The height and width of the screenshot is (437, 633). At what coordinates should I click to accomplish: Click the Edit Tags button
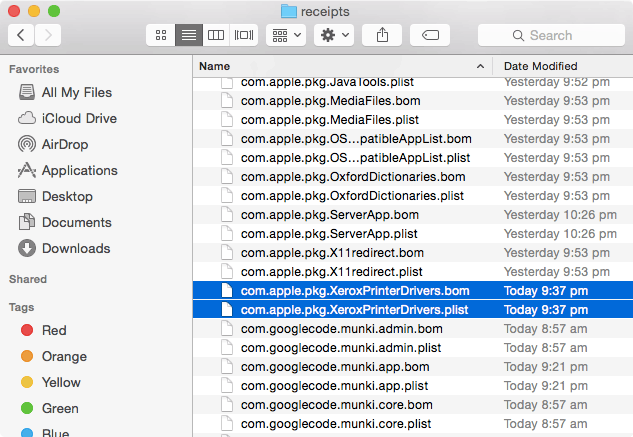pyautogui.click(x=430, y=35)
